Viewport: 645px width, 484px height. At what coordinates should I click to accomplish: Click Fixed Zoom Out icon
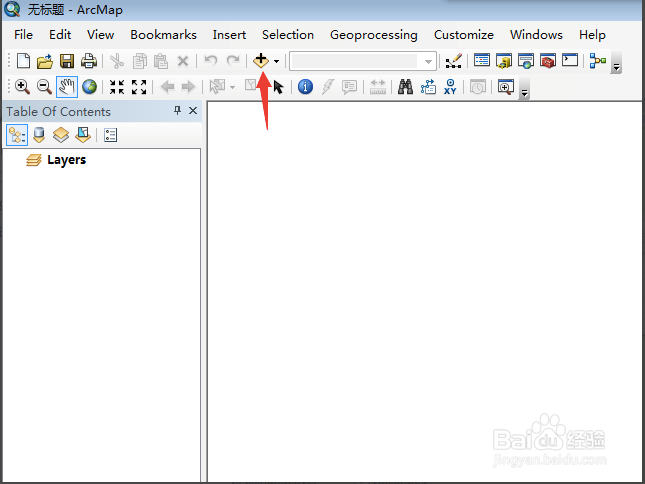(139, 87)
